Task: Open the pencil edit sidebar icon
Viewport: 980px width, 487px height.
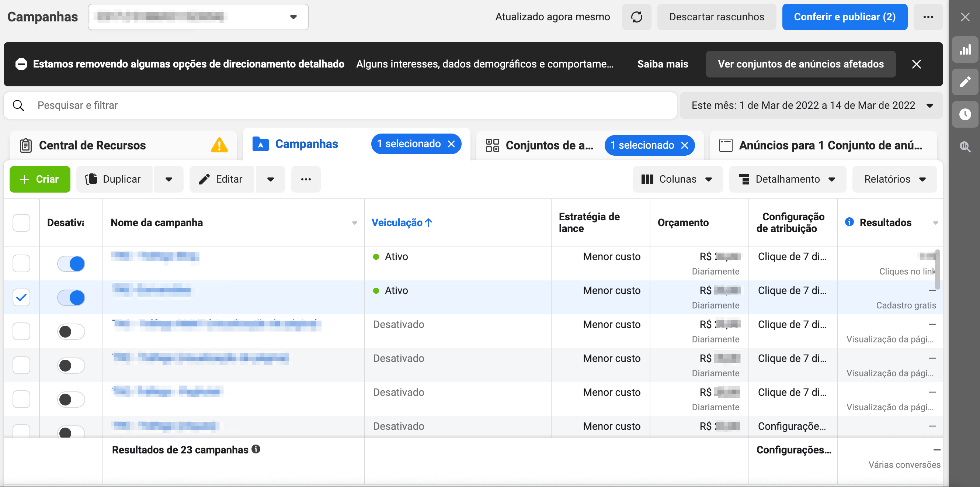Action: click(965, 82)
